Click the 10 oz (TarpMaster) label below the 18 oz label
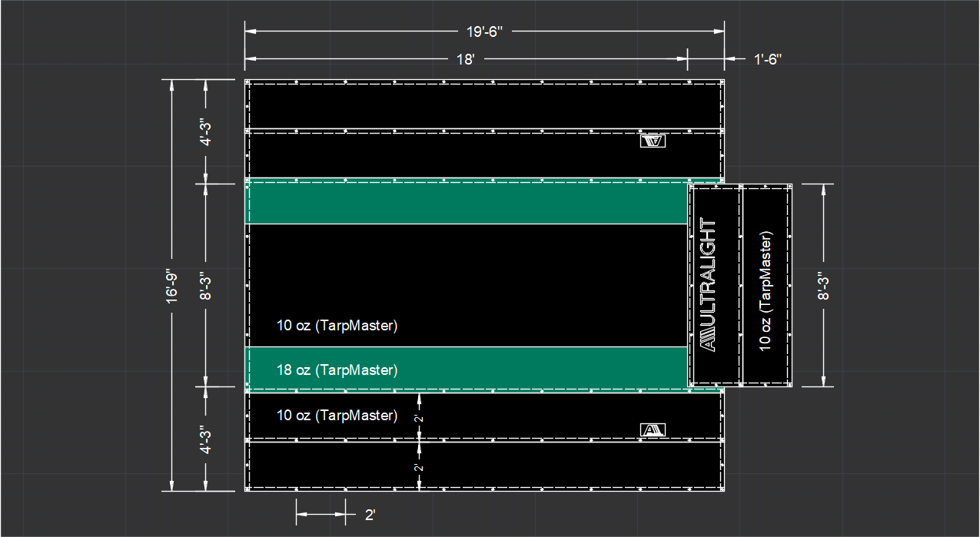Screen dimensions: 980x537 337,415
